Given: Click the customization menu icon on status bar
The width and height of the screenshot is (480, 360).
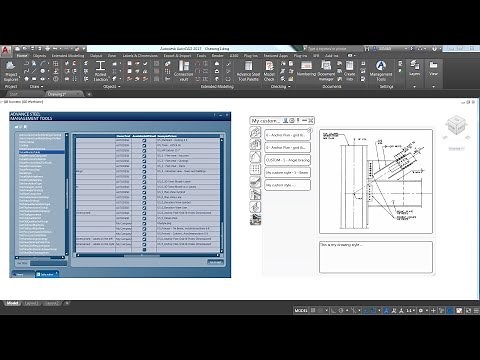Looking at the screenshot, I should [x=476, y=310].
